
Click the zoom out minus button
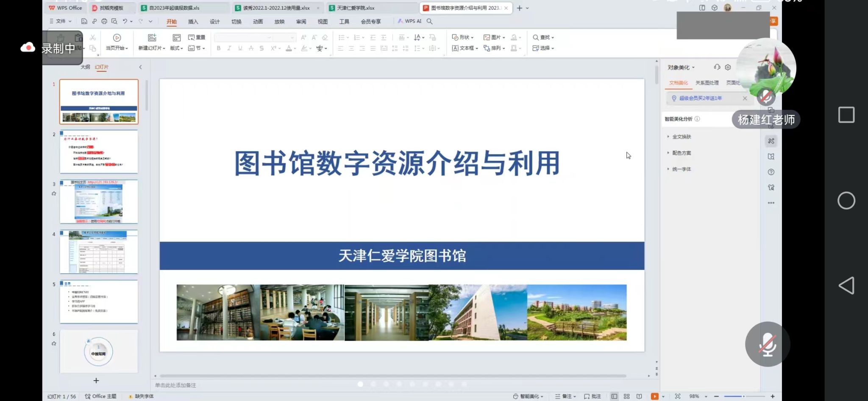716,396
